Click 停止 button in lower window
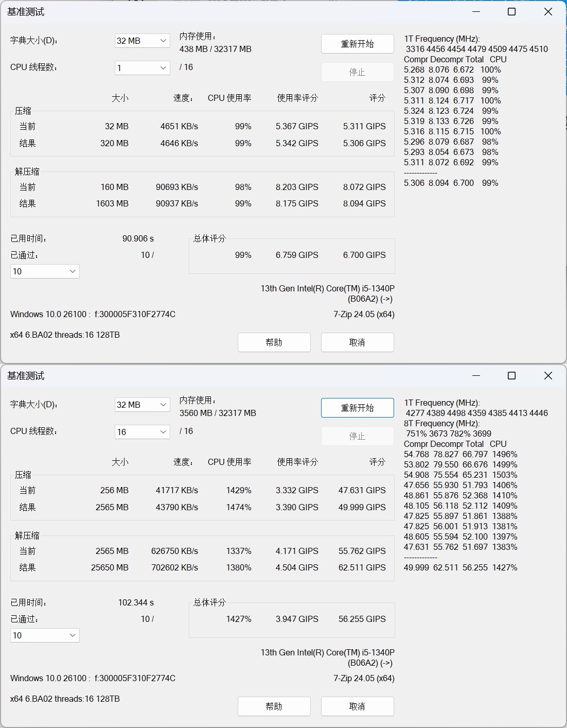The width and height of the screenshot is (567, 728). pos(358,436)
